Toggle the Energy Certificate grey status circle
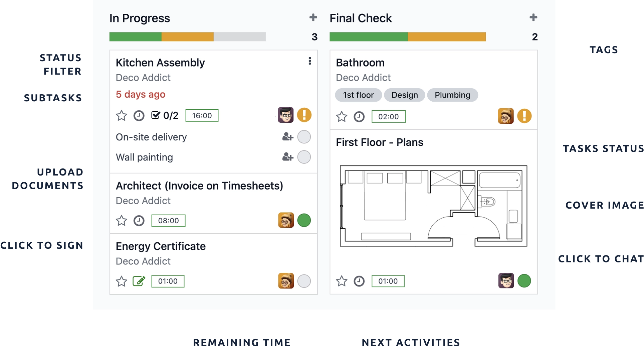The height and width of the screenshot is (349, 644). tap(304, 281)
